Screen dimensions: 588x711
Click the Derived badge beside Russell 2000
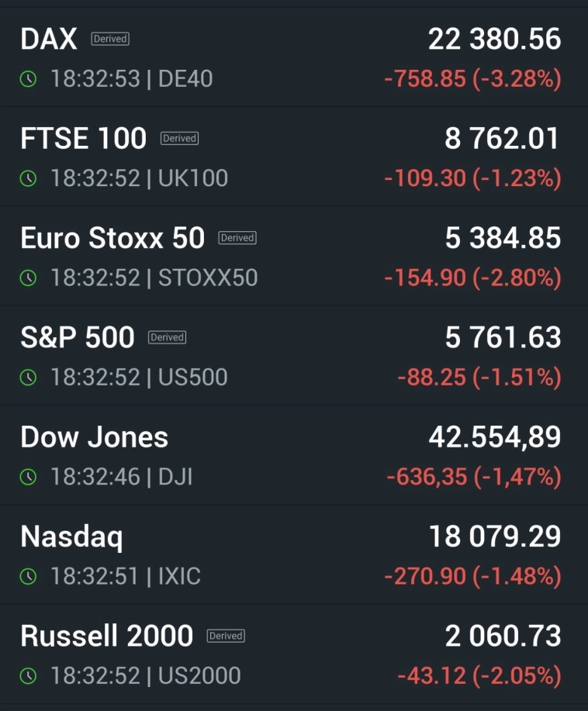tap(226, 636)
